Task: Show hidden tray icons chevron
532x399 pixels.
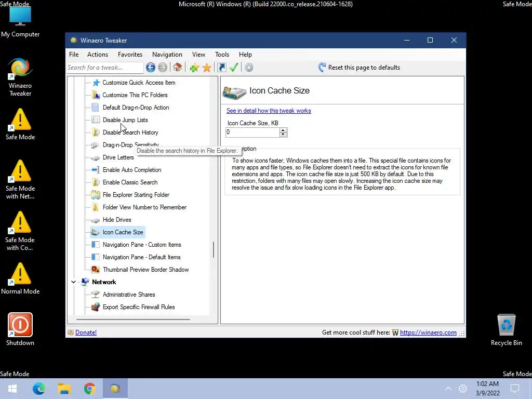Action: [448, 389]
